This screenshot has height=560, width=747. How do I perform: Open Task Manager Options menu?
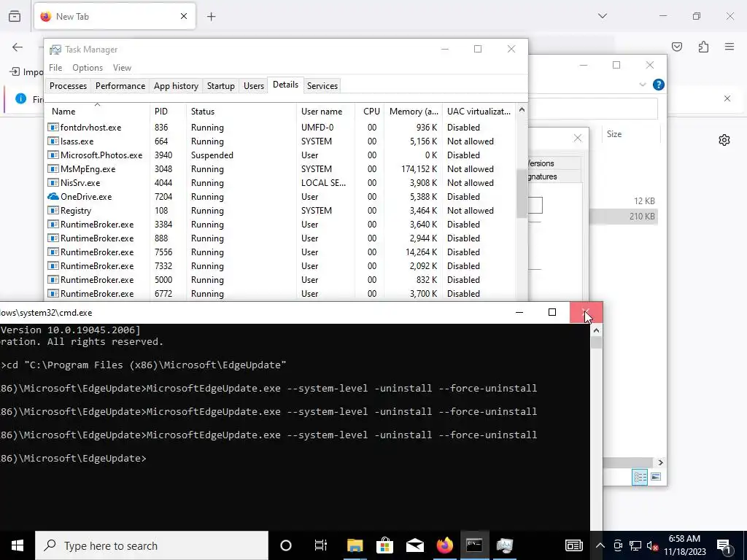[88, 68]
